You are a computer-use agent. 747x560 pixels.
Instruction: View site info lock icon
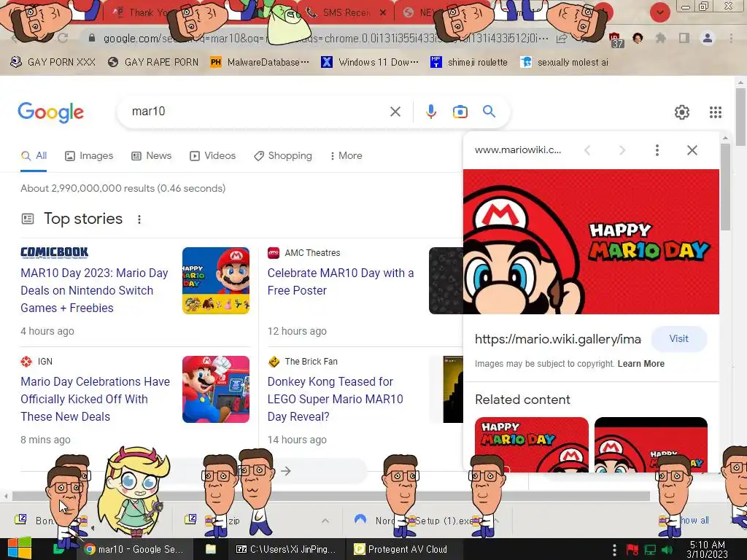pyautogui.click(x=92, y=38)
